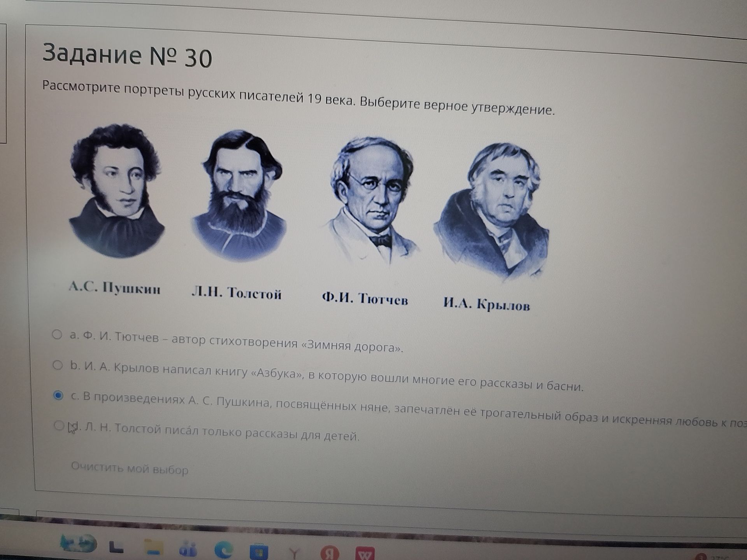The height and width of the screenshot is (560, 747).
Task: Open File Explorer from the taskbar
Action: [153, 548]
